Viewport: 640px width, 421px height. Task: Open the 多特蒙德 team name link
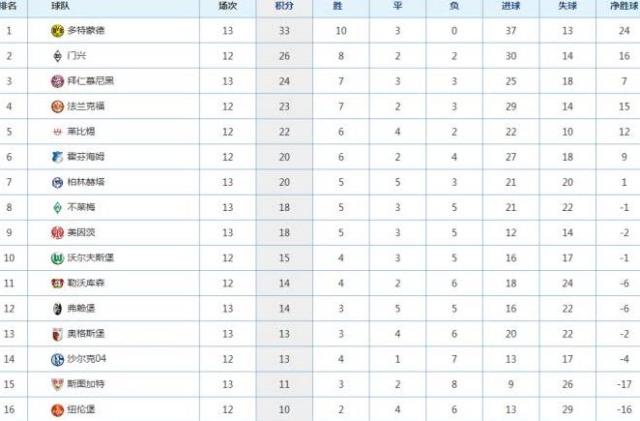[86, 30]
